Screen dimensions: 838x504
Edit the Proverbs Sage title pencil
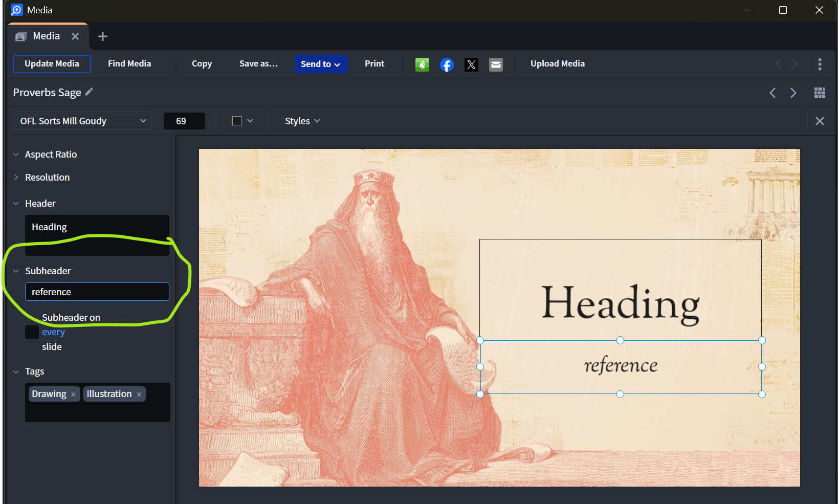[x=89, y=92]
